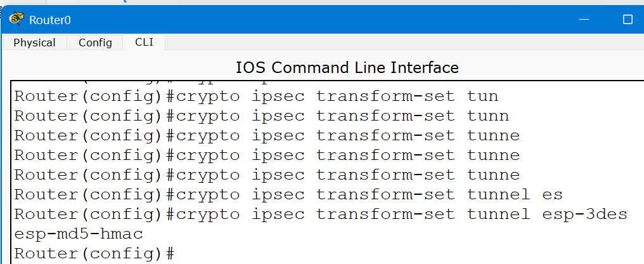Switch to the Physical tab
This screenshot has height=264, width=644.
[x=34, y=43]
